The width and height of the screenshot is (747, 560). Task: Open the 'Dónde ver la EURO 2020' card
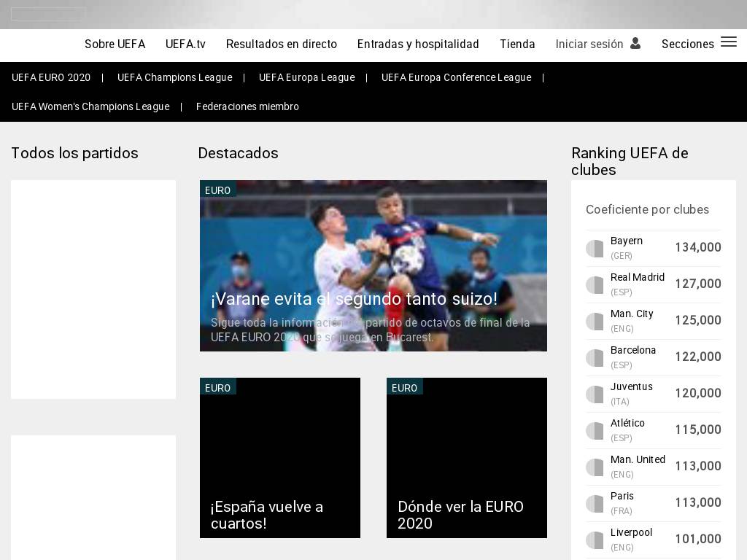pyautogui.click(x=466, y=458)
